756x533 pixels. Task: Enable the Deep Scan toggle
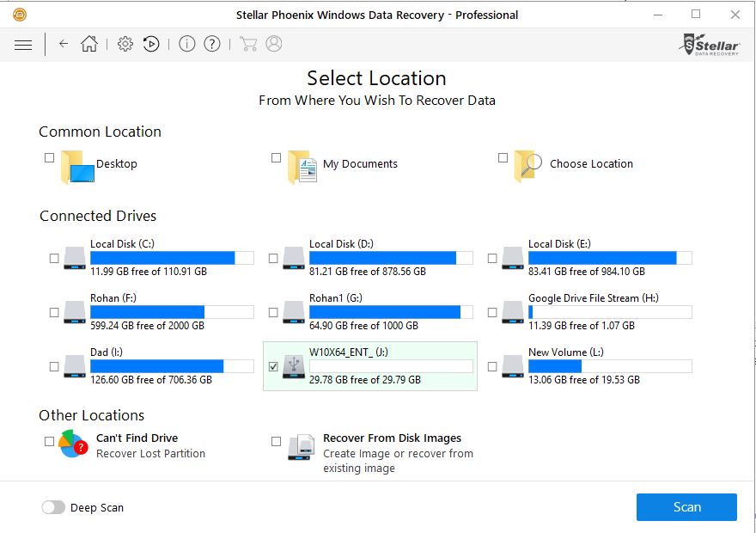pos(53,507)
